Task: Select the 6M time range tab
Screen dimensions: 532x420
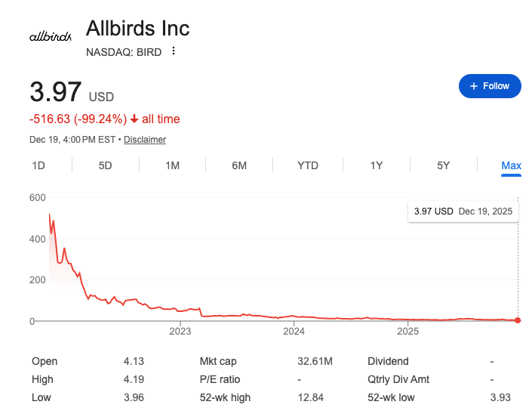Action: coord(239,165)
